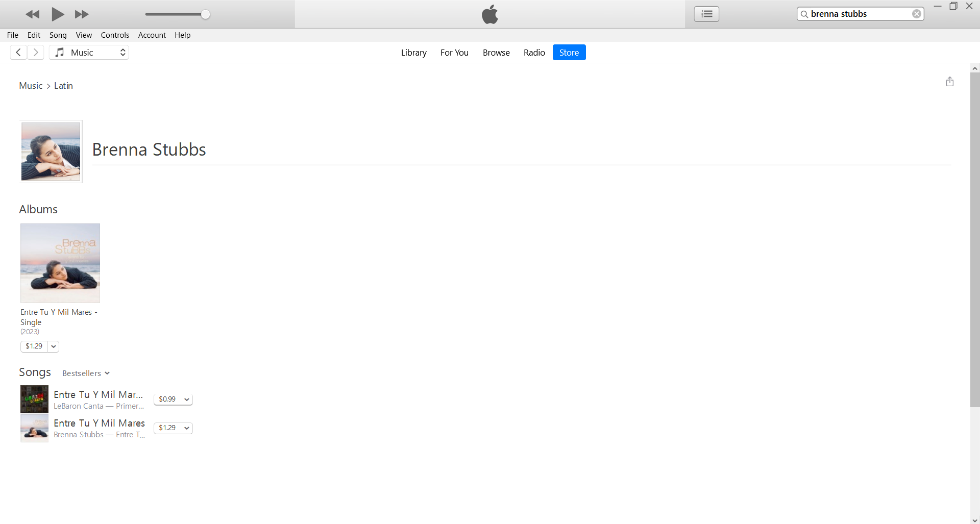Open the Account menu
Viewport: 980px width, 524px height.
point(152,35)
